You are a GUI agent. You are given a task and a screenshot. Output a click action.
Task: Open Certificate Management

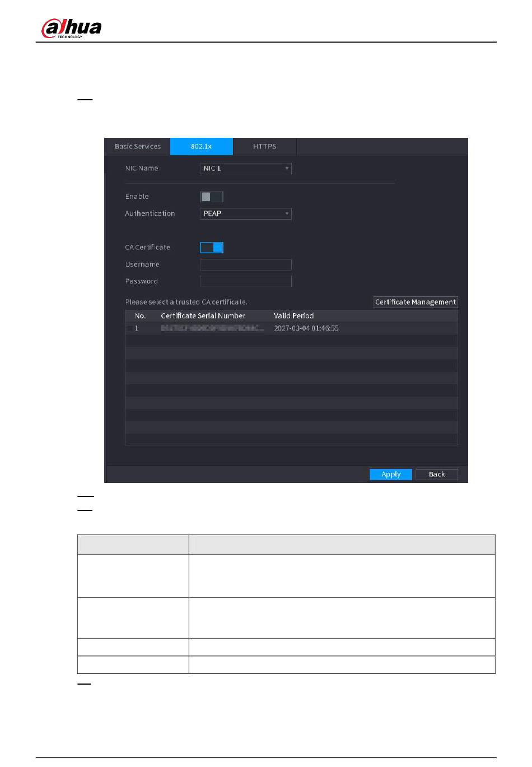415,303
